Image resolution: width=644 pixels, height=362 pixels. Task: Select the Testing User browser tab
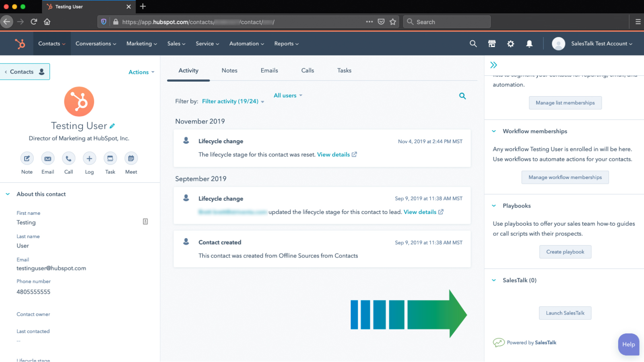coord(89,6)
